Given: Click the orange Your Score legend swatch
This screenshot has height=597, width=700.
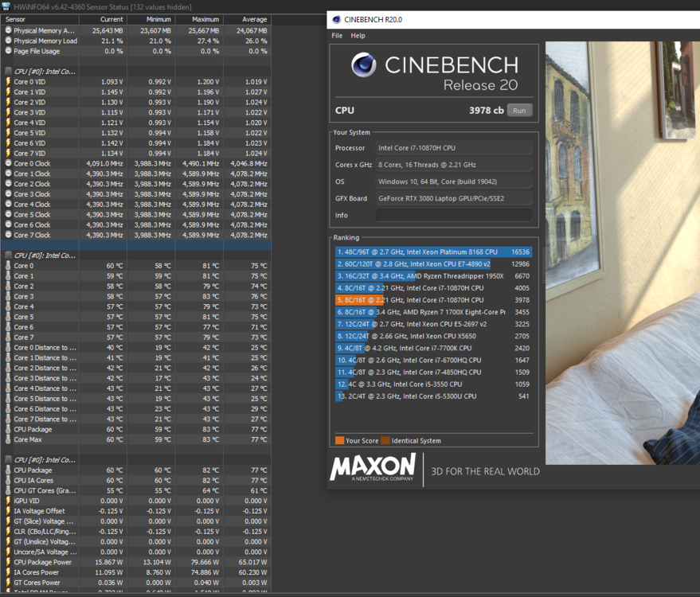Looking at the screenshot, I should pos(339,440).
